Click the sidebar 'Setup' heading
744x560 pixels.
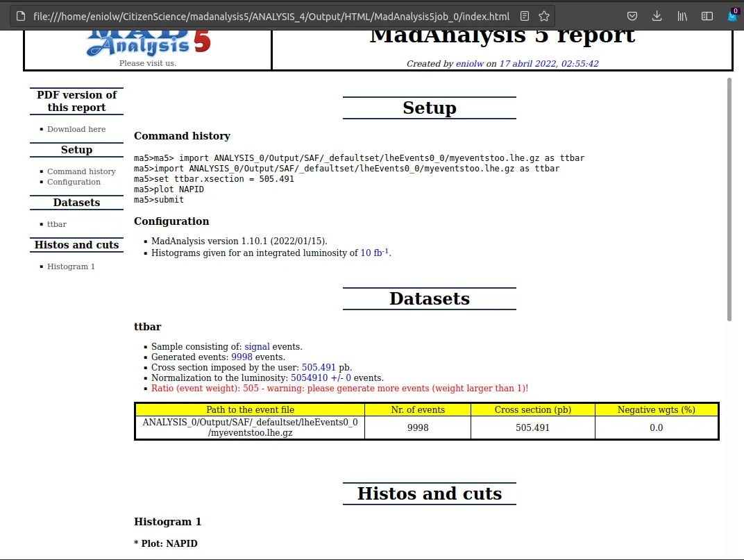(76, 150)
